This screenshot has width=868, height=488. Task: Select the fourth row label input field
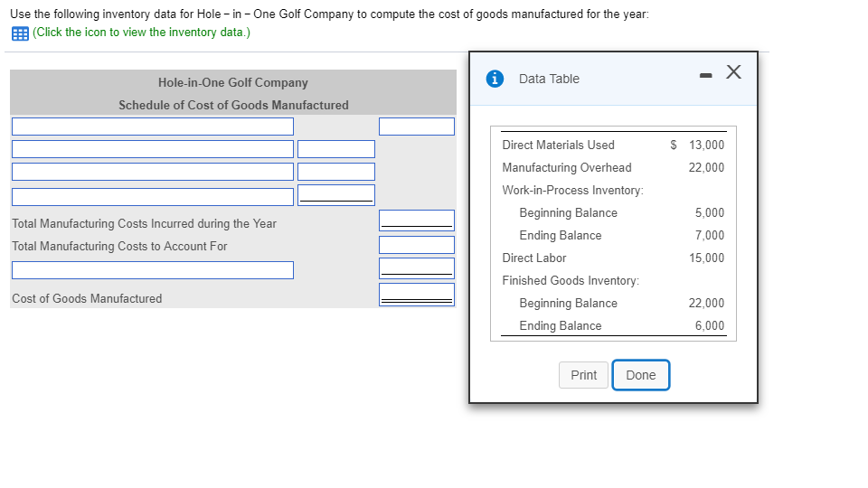(153, 197)
